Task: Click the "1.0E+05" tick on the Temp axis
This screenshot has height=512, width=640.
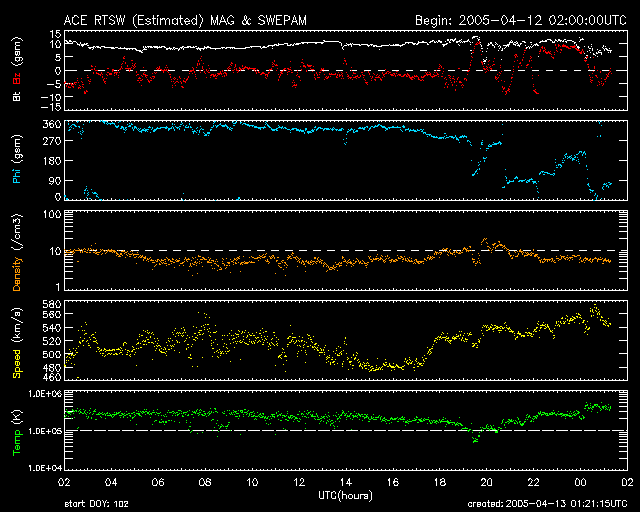Action: 45,431
